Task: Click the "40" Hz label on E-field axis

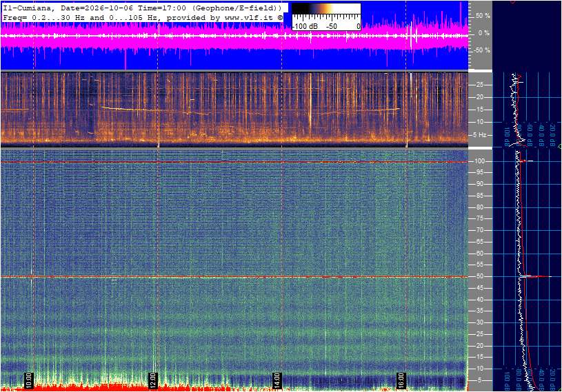Action: pos(479,300)
